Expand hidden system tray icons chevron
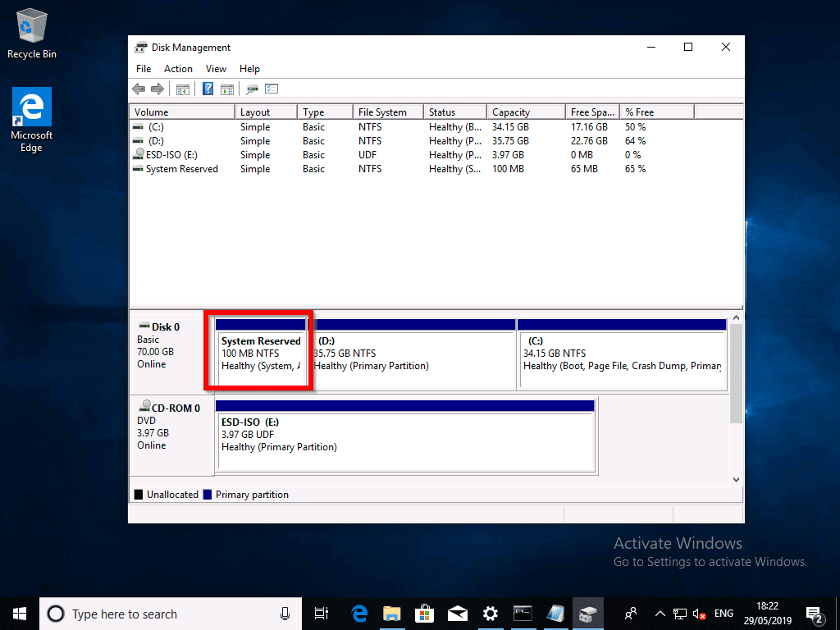The height and width of the screenshot is (630, 840). tap(660, 614)
